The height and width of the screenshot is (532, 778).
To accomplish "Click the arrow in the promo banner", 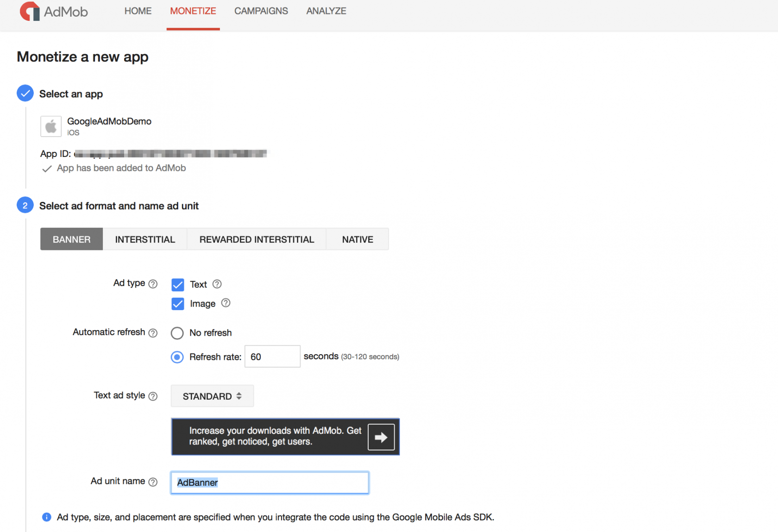I will coord(381,437).
